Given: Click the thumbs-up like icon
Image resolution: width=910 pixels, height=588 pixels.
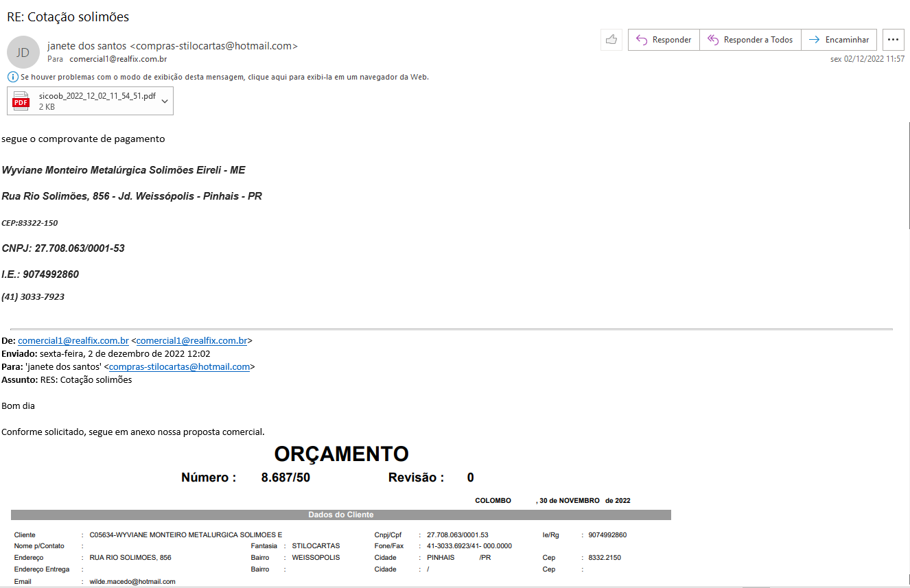Looking at the screenshot, I should [611, 40].
